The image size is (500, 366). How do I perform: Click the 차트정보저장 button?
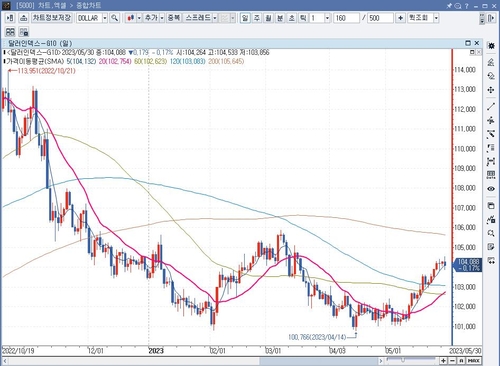tap(52, 18)
